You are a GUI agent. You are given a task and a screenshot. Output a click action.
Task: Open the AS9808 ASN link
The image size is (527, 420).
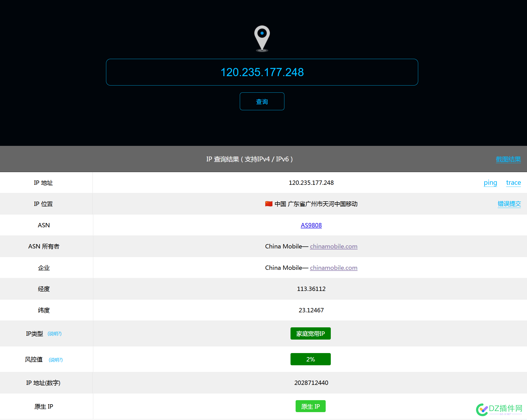[311, 225]
